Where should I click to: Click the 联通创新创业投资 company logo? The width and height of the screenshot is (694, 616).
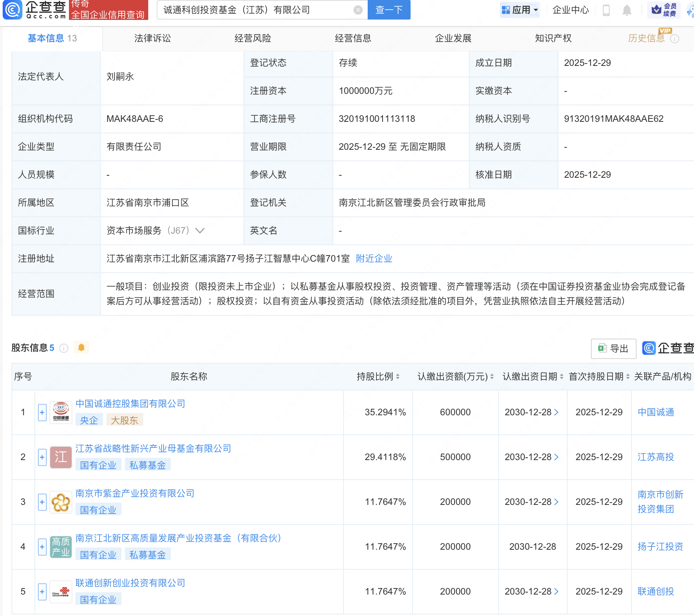[61, 591]
